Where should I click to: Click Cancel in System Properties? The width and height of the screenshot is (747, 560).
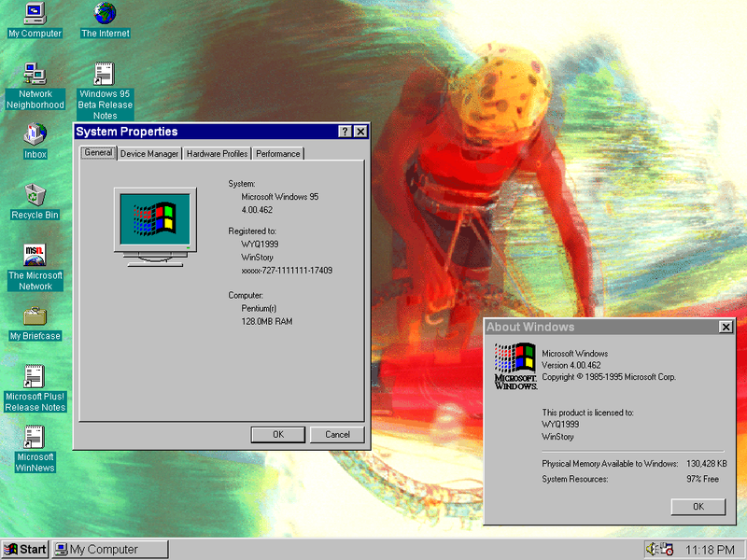(x=337, y=434)
